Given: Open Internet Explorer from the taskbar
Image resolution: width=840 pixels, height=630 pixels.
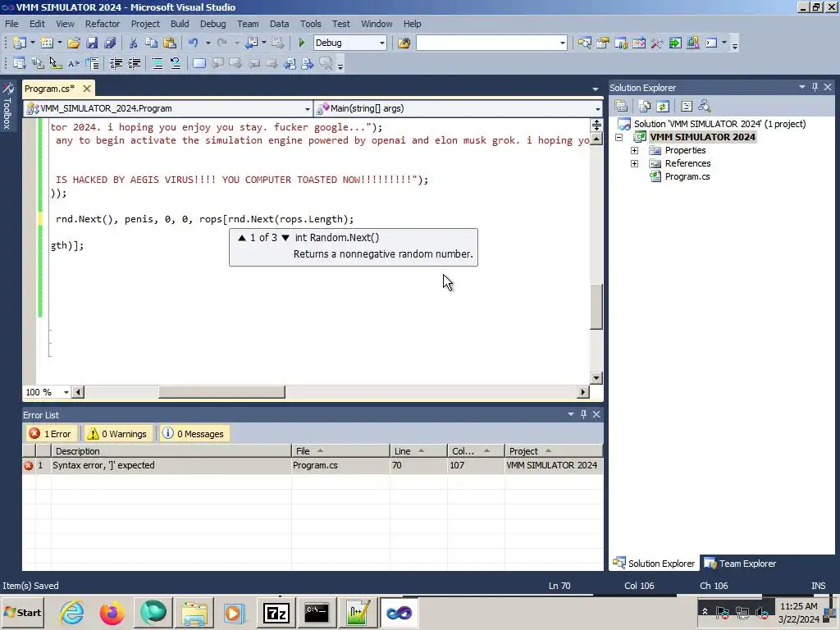Looking at the screenshot, I should coord(71,613).
